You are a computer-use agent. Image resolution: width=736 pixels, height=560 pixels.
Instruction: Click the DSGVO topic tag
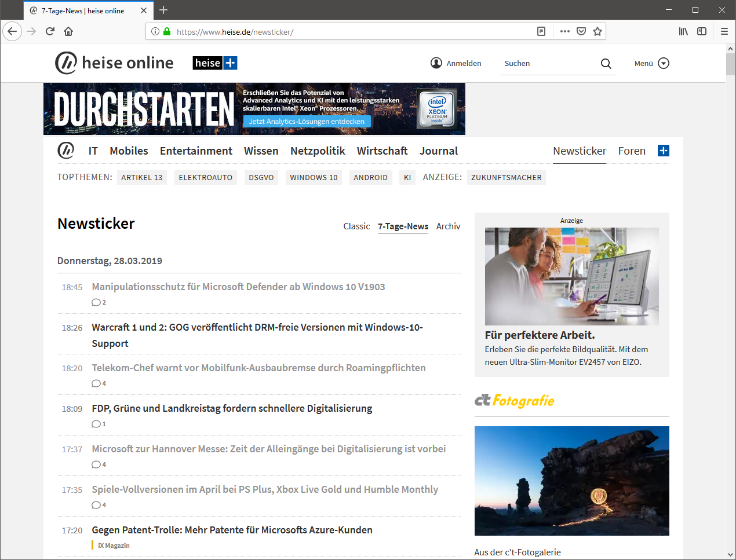(x=261, y=178)
